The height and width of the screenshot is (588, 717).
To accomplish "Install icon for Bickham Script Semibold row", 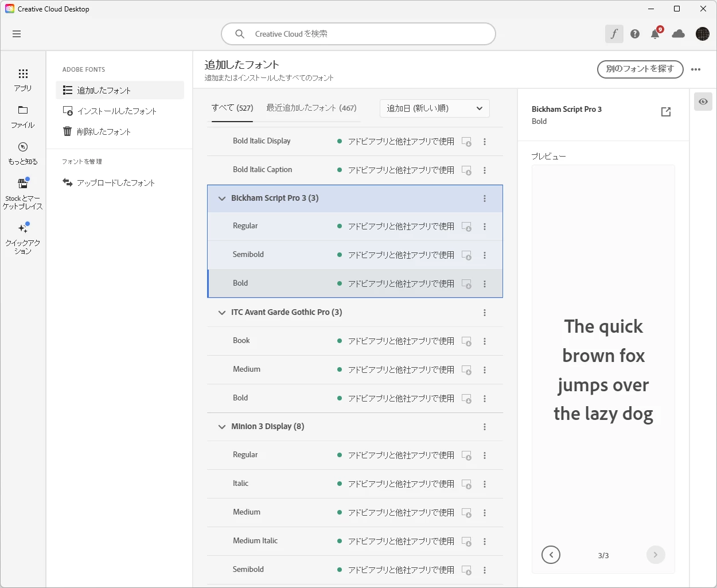I will click(467, 255).
